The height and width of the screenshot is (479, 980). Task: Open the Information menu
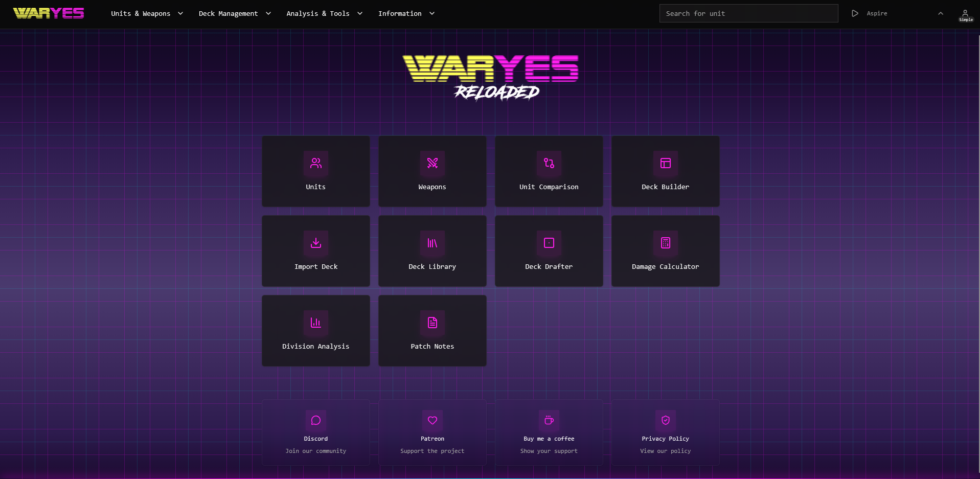point(406,13)
